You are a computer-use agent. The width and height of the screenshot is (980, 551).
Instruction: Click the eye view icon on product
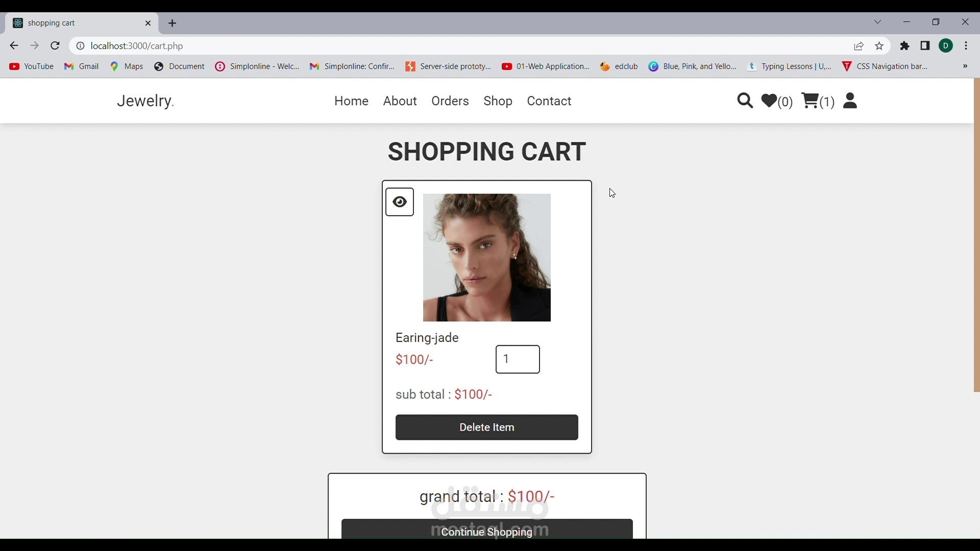coord(400,202)
